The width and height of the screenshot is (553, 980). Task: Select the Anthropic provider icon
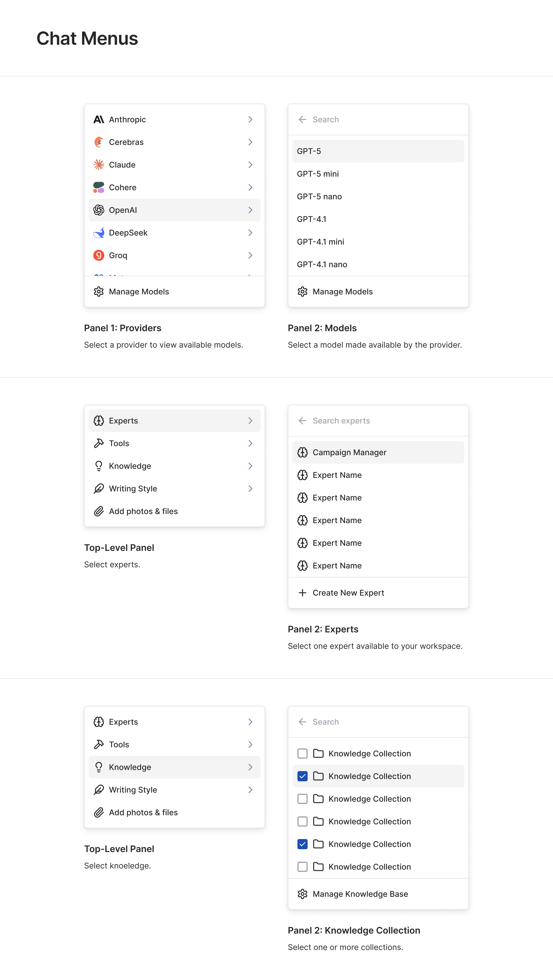pyautogui.click(x=98, y=119)
